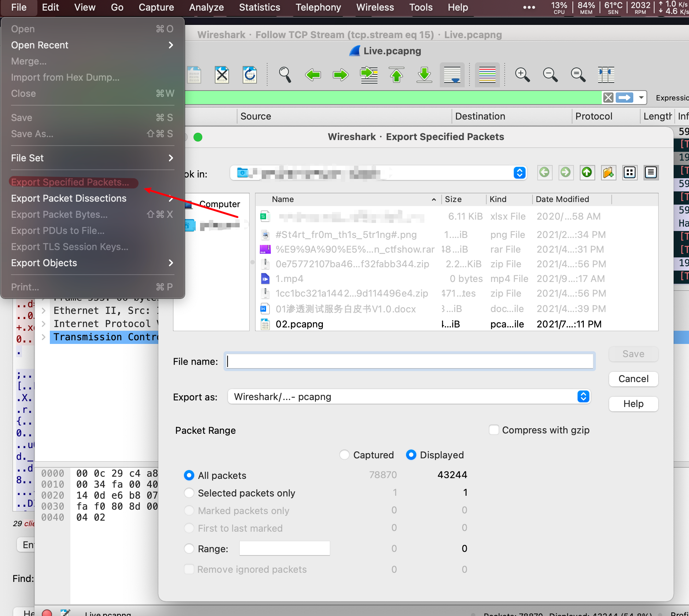Click the Cancel button

pos(633,379)
